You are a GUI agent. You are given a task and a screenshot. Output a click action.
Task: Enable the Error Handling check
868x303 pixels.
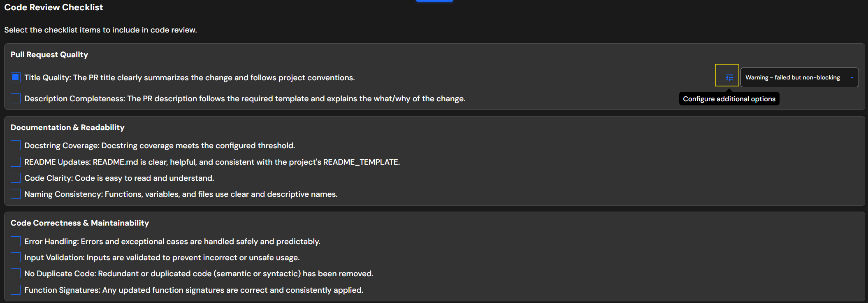[15, 241]
